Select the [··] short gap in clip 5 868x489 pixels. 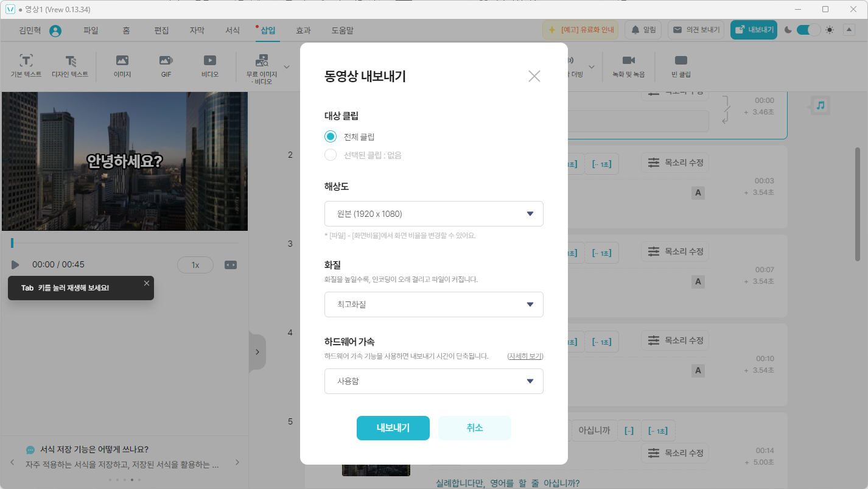(x=629, y=431)
